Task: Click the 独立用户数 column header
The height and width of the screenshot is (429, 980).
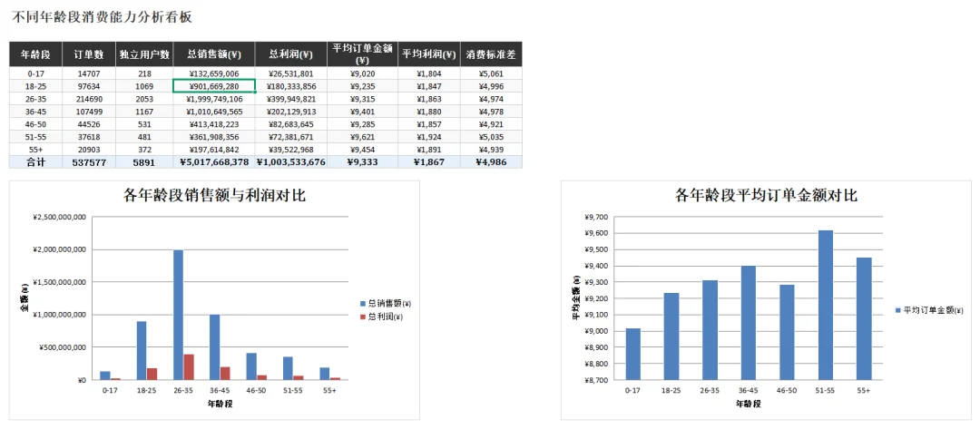Action: pyautogui.click(x=144, y=54)
